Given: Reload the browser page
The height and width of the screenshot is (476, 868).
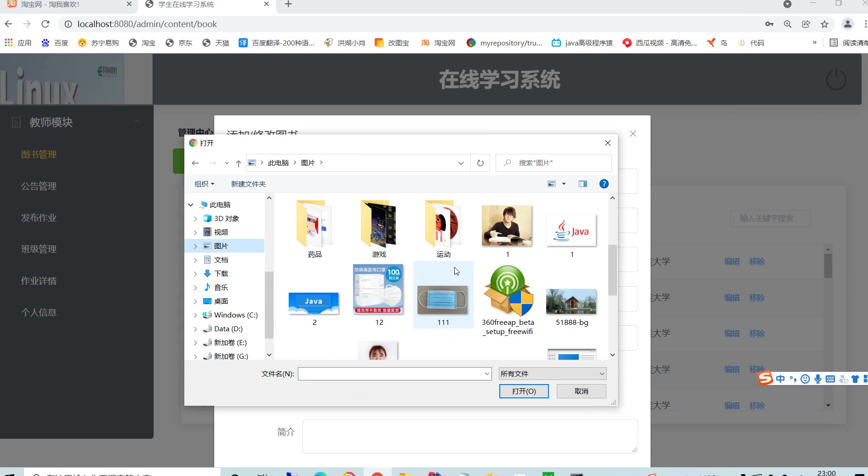Looking at the screenshot, I should pyautogui.click(x=45, y=24).
